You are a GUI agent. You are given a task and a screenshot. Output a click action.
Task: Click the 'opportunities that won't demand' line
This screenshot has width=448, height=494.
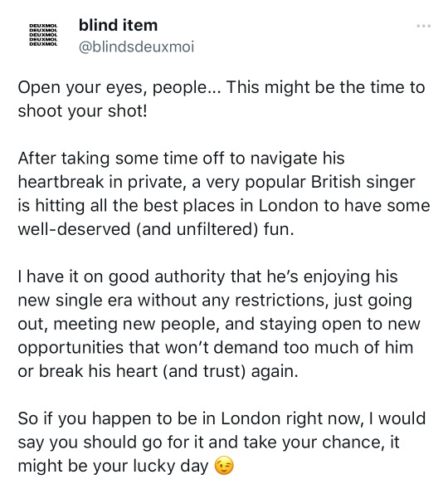click(216, 348)
